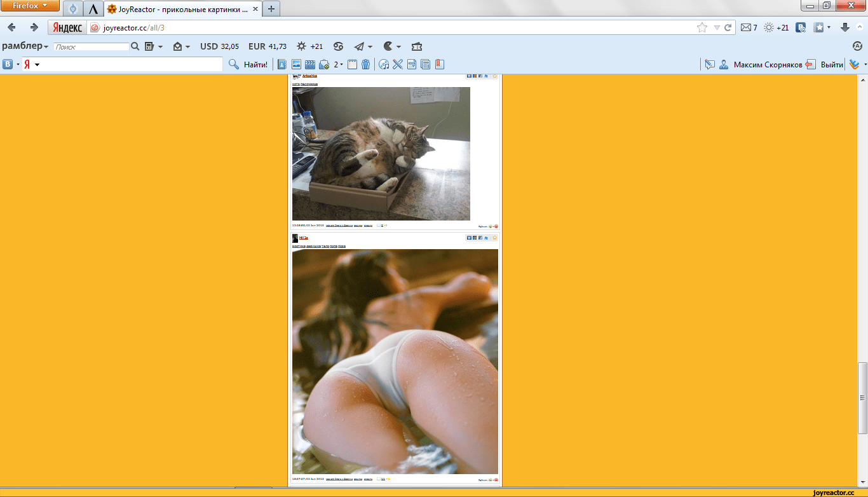Screen dimensions: 868x497
Task: Upvote the cat post with the green rating button
Action: pos(491,226)
